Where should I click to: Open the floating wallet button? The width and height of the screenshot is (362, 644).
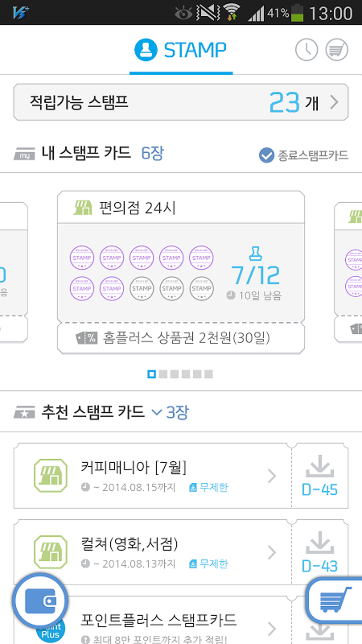coord(40,601)
